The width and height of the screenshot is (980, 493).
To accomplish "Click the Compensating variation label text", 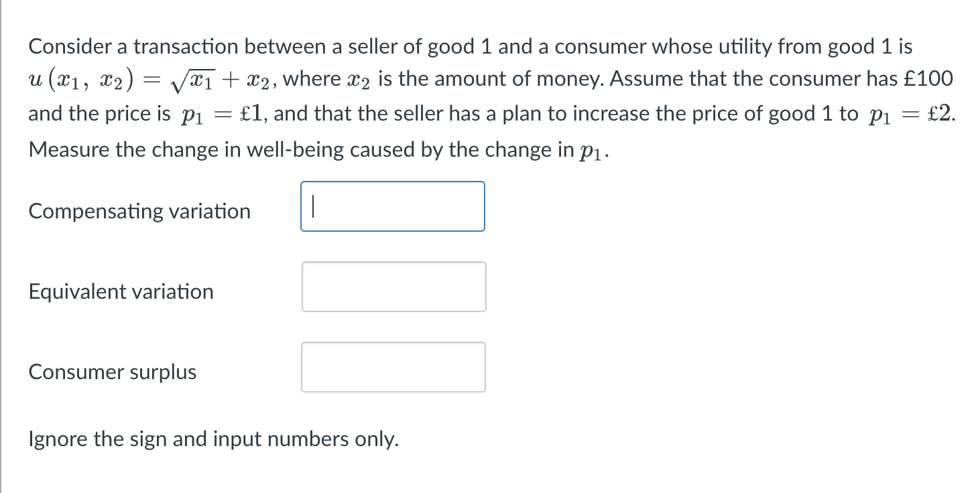I will (139, 211).
